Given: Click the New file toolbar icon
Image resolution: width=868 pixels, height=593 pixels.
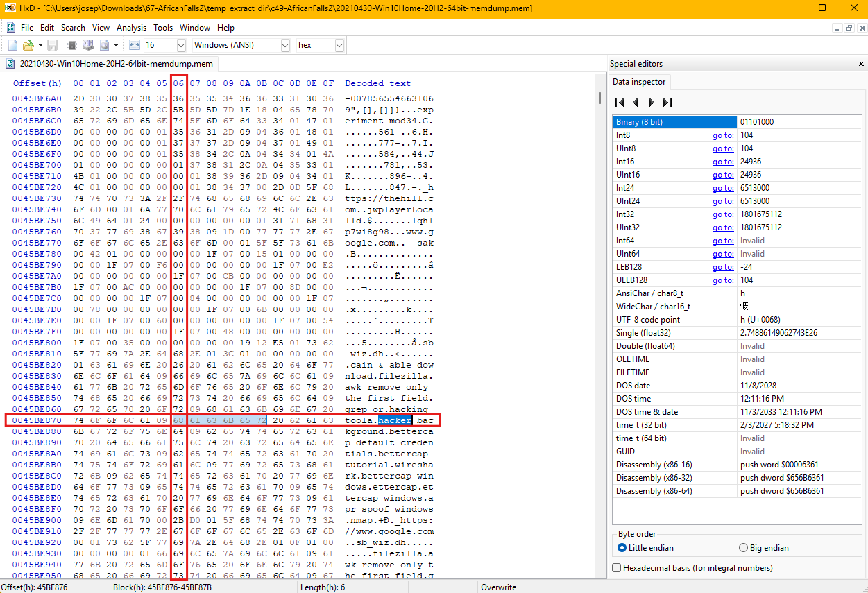Looking at the screenshot, I should click(12, 45).
